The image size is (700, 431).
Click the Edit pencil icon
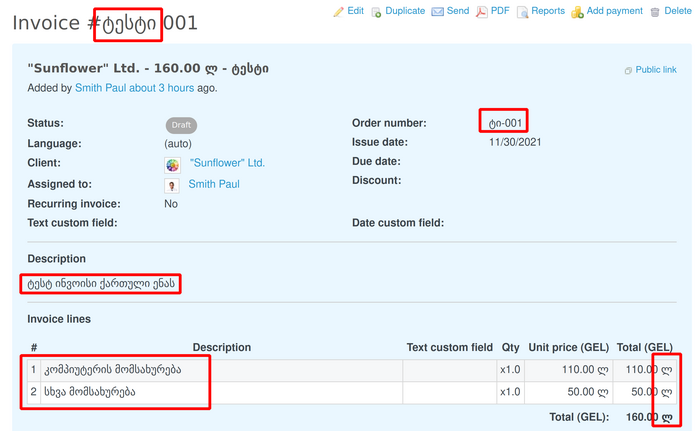[x=337, y=12]
